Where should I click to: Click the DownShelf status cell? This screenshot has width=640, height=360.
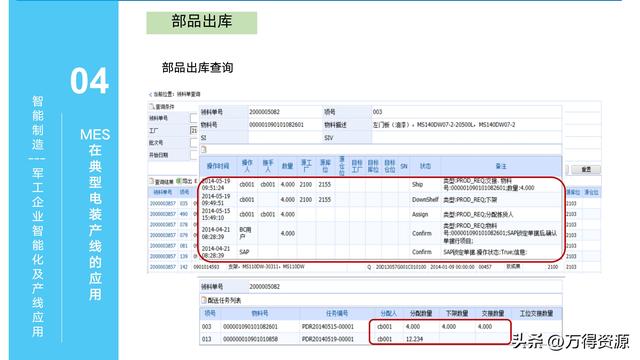click(425, 200)
